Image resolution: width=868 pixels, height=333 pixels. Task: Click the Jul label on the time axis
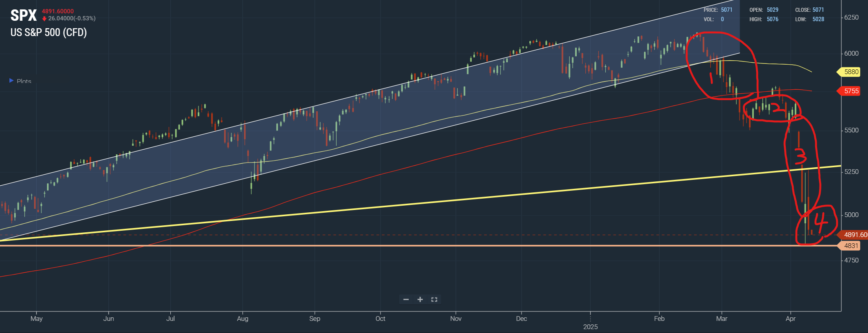[170, 319]
